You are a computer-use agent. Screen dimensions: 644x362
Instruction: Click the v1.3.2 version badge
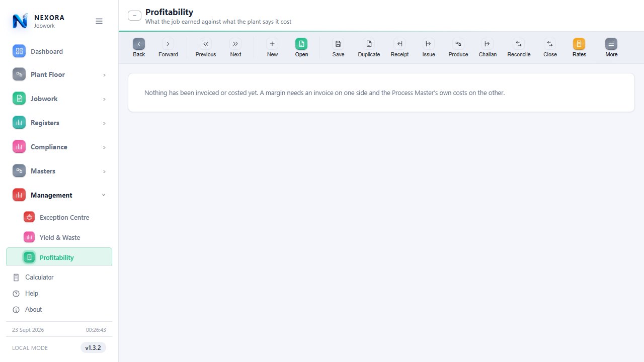point(93,347)
